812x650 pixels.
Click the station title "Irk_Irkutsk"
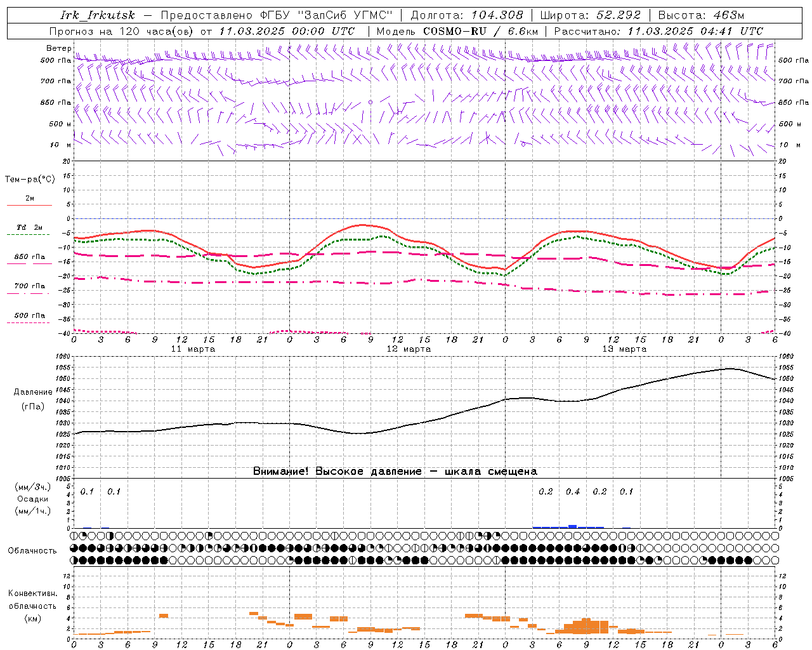point(98,15)
